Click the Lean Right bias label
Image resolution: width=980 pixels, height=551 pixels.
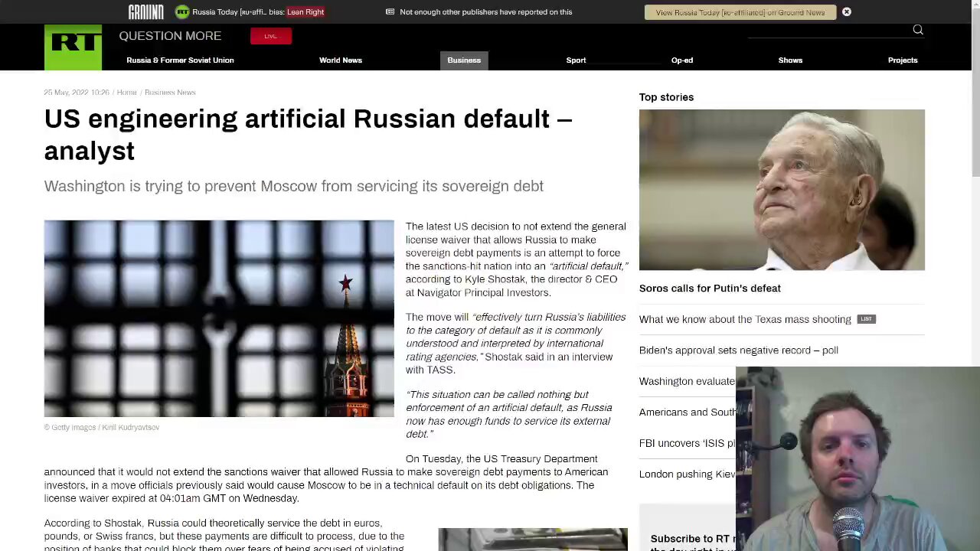(305, 12)
